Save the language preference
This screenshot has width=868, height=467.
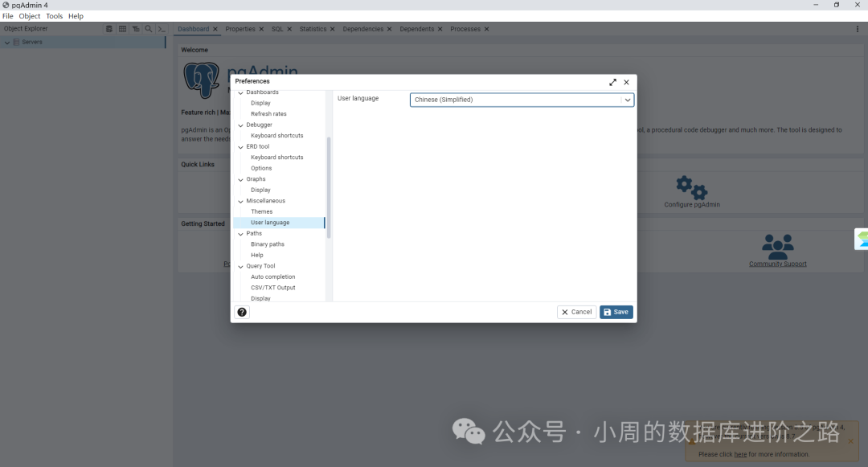coord(616,312)
